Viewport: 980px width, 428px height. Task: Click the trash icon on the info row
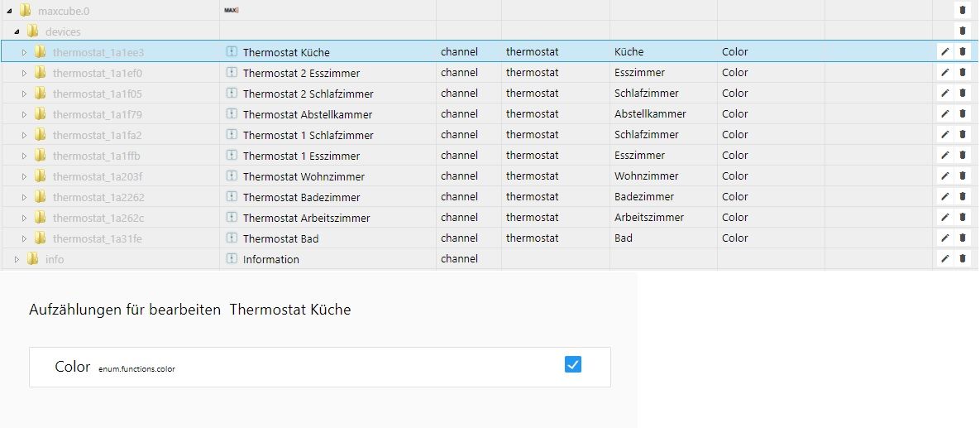(962, 258)
